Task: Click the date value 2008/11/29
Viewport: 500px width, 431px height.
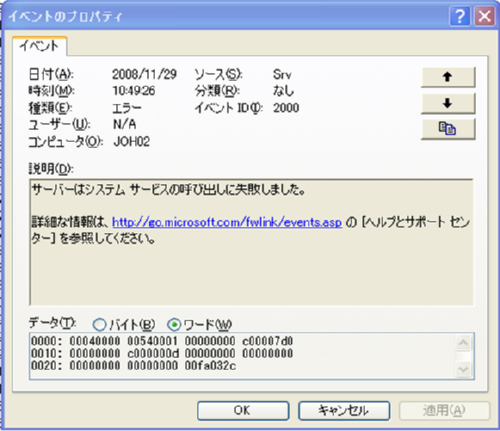Action: [144, 74]
